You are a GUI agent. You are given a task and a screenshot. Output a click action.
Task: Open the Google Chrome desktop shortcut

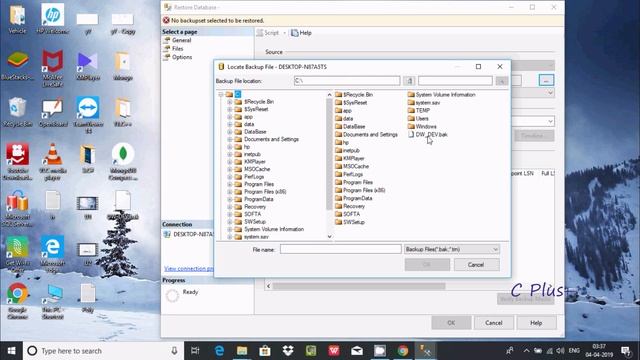[17, 301]
